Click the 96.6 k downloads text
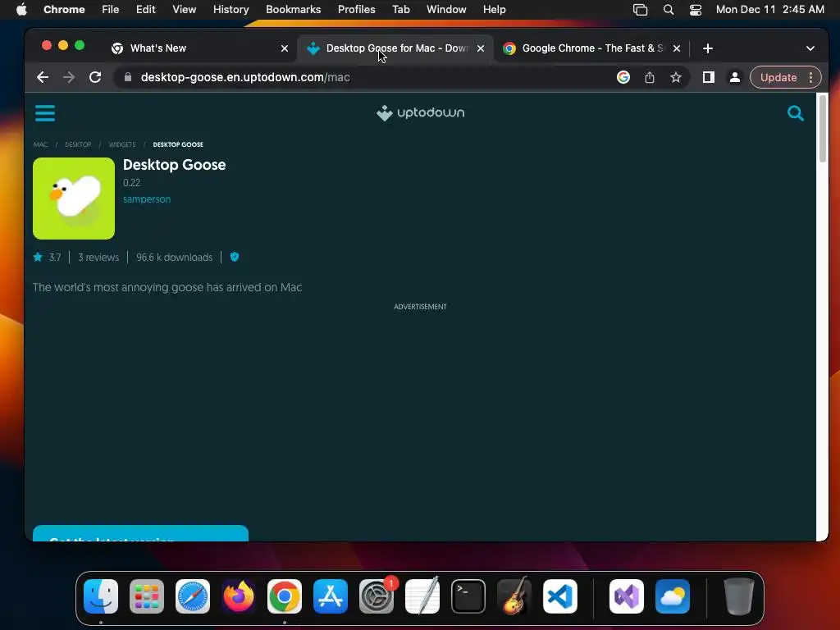This screenshot has width=840, height=630. (x=174, y=258)
